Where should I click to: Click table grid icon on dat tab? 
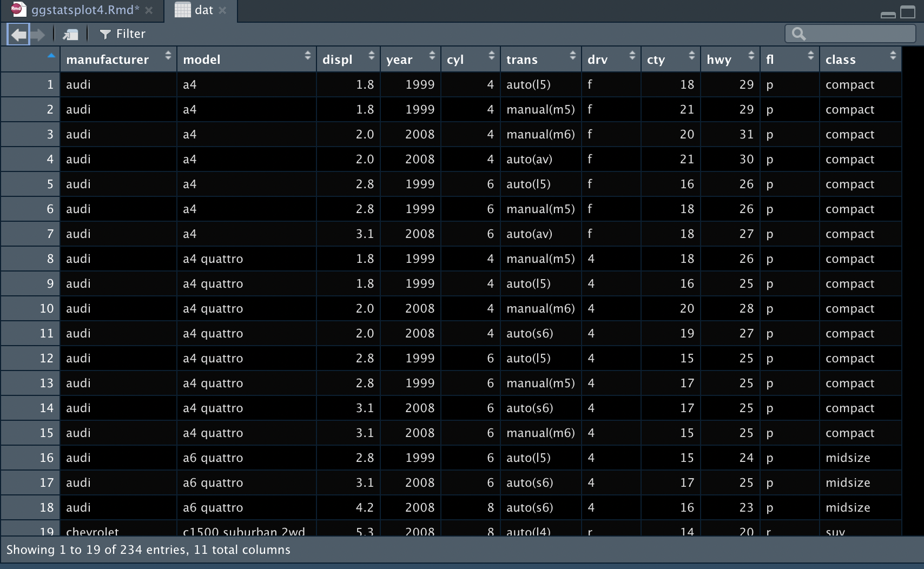(183, 10)
